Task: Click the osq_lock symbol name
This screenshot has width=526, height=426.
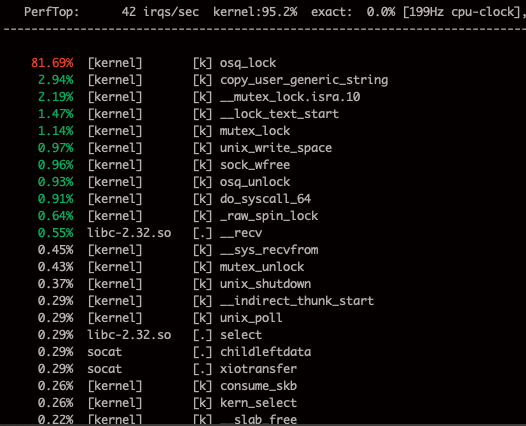Action: coord(248,63)
